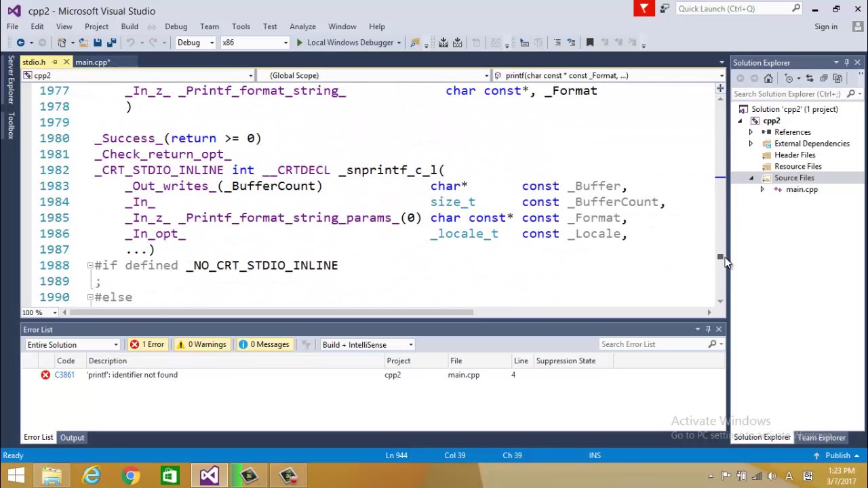
Task: Switch to the main.cpp* editor tab
Action: pos(93,62)
